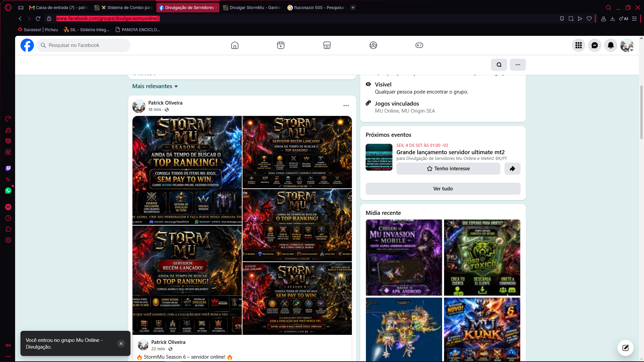Select the Divulgação de Servidores Facebook tab
Screen dimensions: 644x362
click(x=188, y=8)
